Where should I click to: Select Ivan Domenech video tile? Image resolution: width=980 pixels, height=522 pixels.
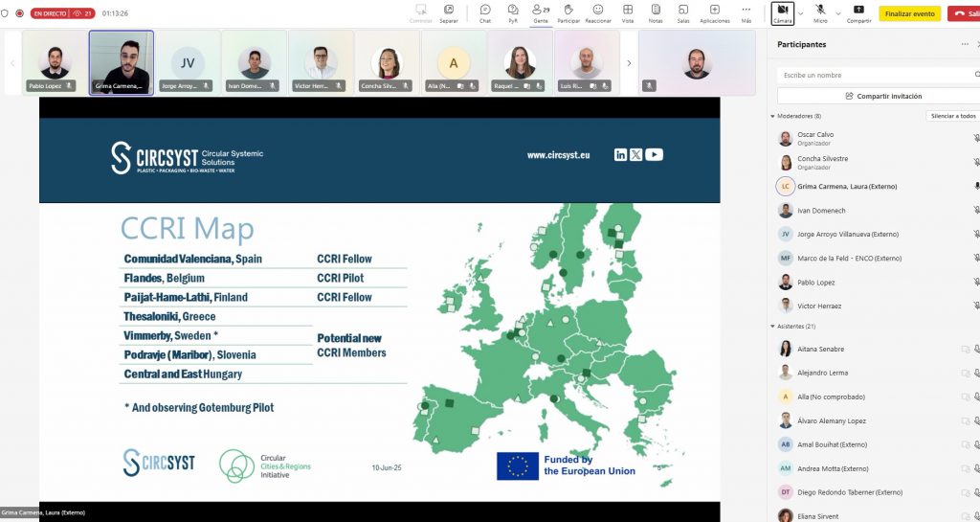[x=254, y=62]
